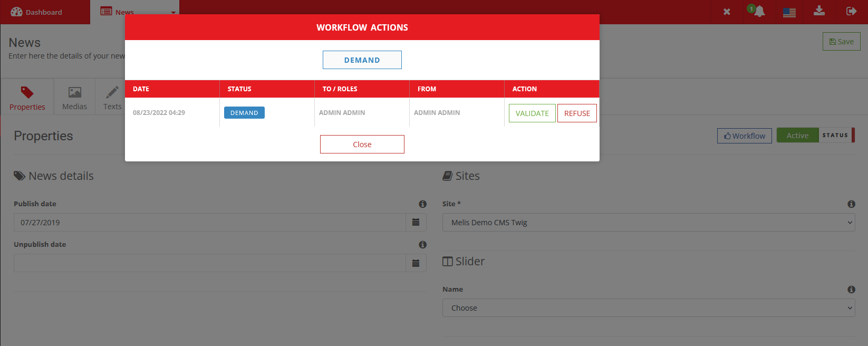
Task: Open the Unpublish date calendar picker
Action: point(416,263)
